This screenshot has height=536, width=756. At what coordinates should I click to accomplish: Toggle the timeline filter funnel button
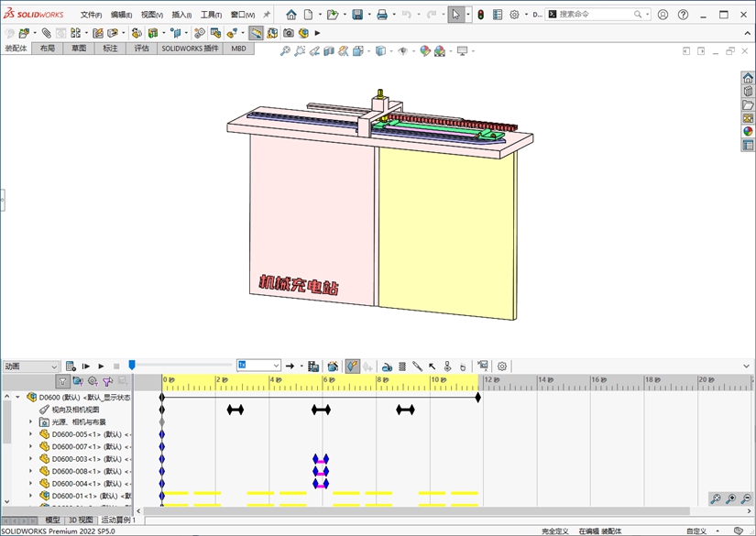tap(62, 381)
